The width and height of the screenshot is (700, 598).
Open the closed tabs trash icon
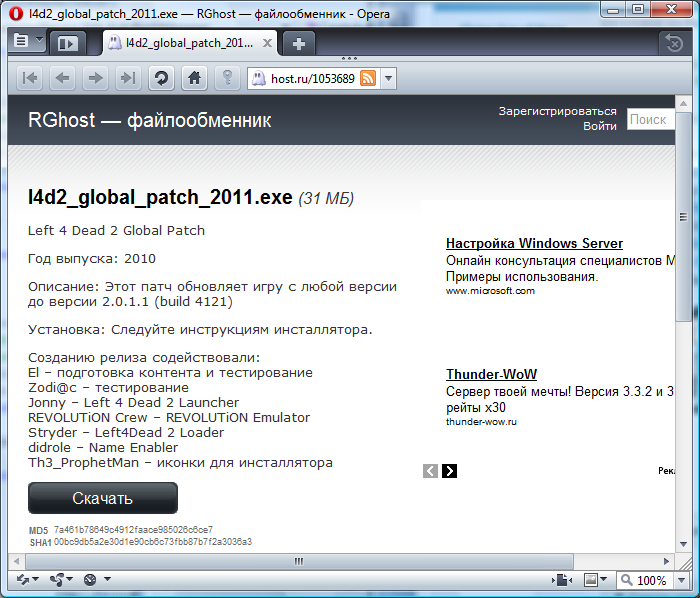[674, 43]
